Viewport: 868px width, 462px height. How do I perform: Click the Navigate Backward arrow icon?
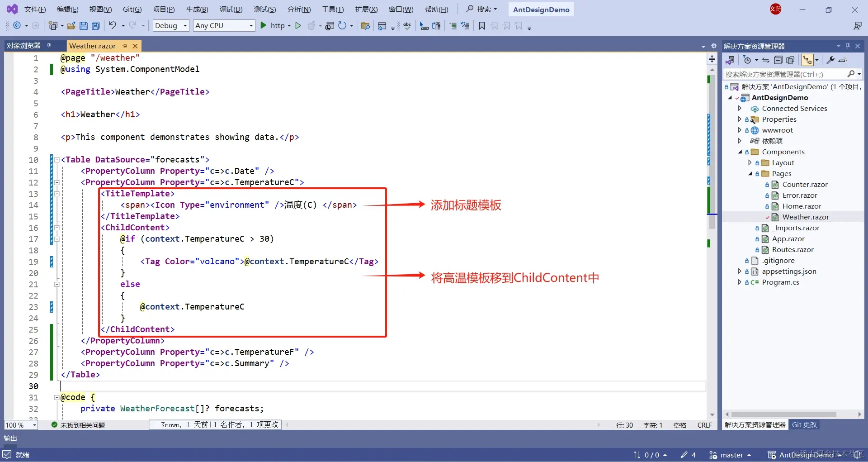(17, 25)
